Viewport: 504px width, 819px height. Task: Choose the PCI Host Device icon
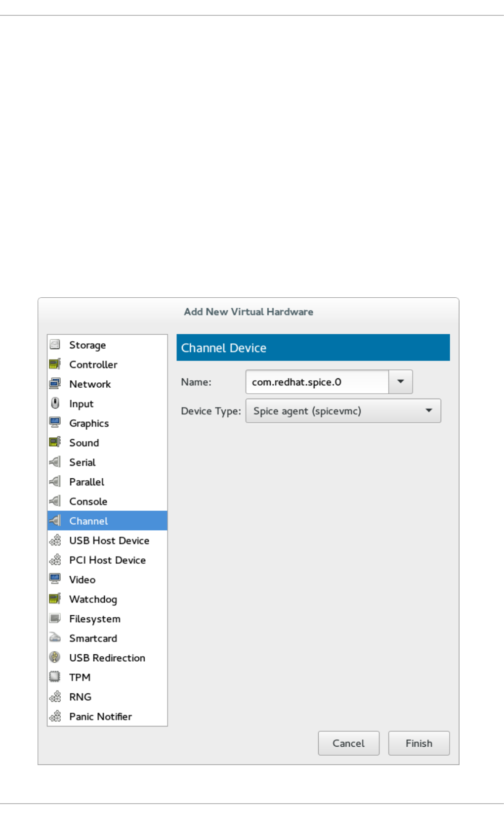[x=55, y=559]
